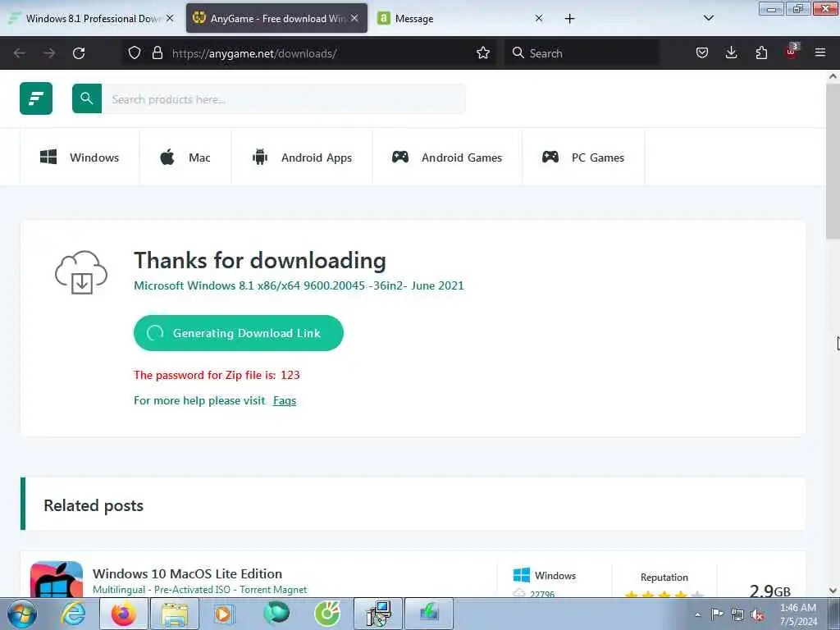Click the scrollbar down arrow
Viewport: 840px width, 630px height.
coord(833,591)
